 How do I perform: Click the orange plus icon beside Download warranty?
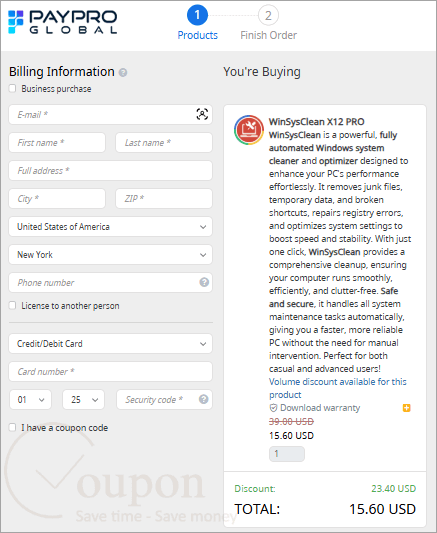406,408
